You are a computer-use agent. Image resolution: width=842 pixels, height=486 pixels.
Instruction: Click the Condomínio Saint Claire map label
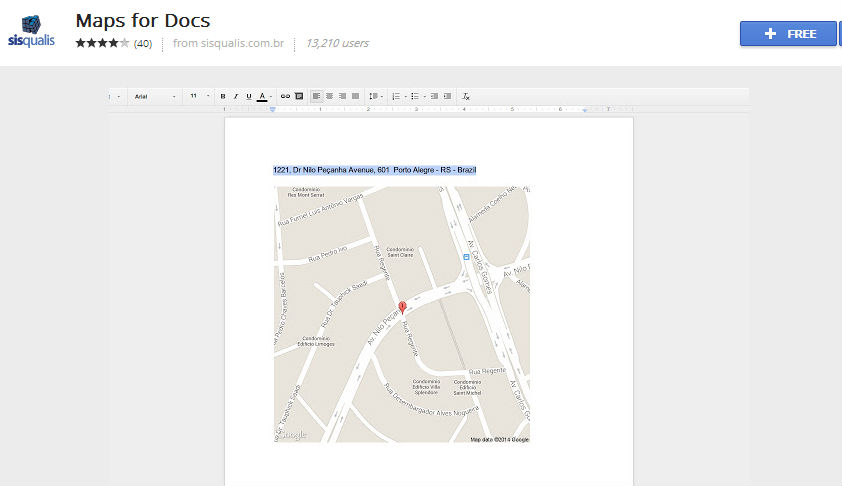(x=401, y=252)
